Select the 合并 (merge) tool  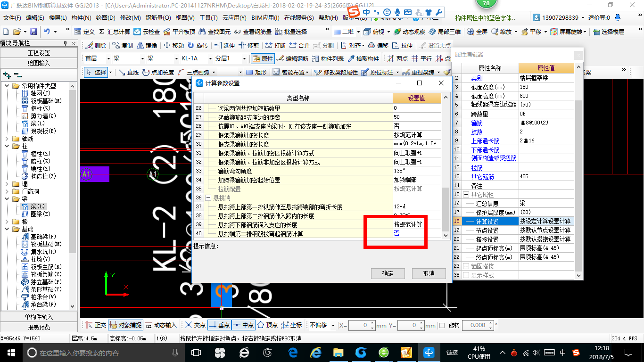pyautogui.click(x=299, y=46)
